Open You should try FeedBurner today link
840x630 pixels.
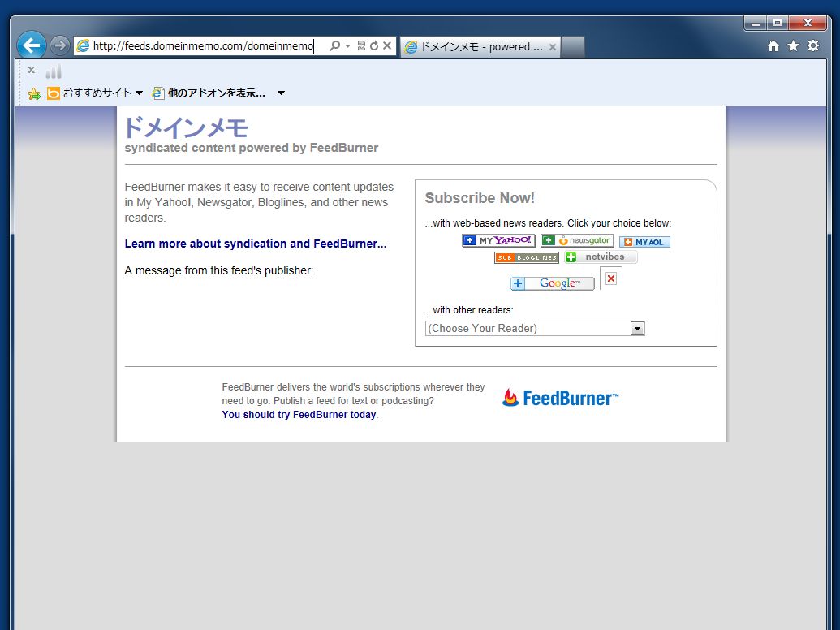299,415
